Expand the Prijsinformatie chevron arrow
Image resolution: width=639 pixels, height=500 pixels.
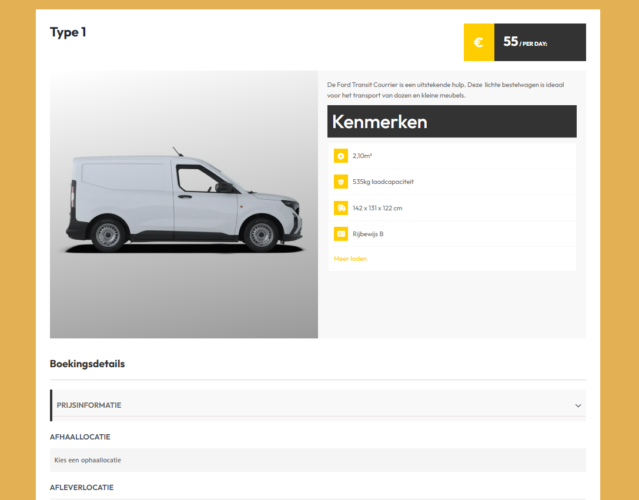[577, 405]
